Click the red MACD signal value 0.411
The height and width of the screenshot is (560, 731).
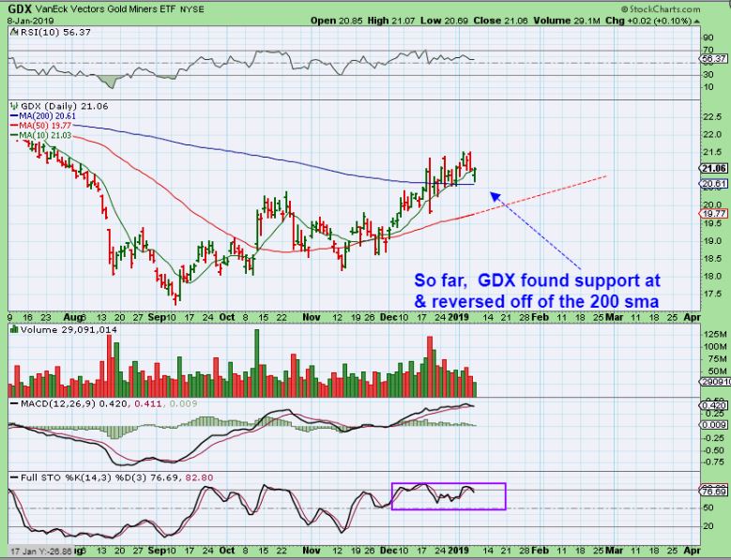(x=147, y=404)
